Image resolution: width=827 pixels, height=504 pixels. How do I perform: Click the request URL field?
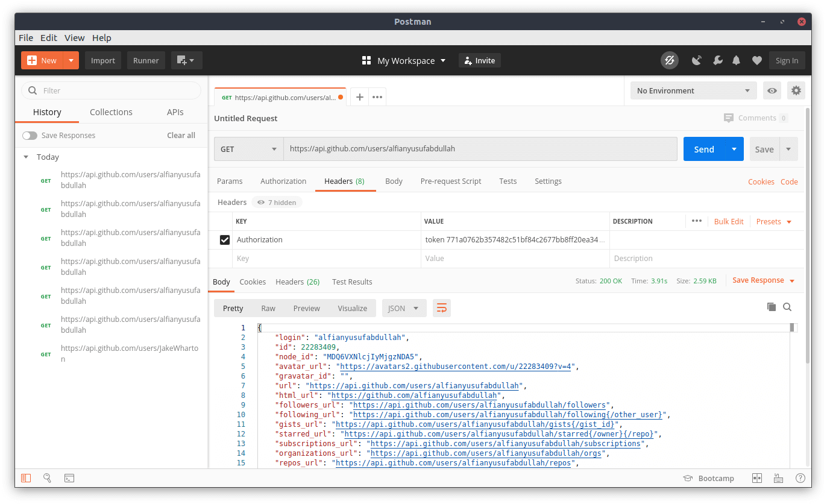click(480, 149)
